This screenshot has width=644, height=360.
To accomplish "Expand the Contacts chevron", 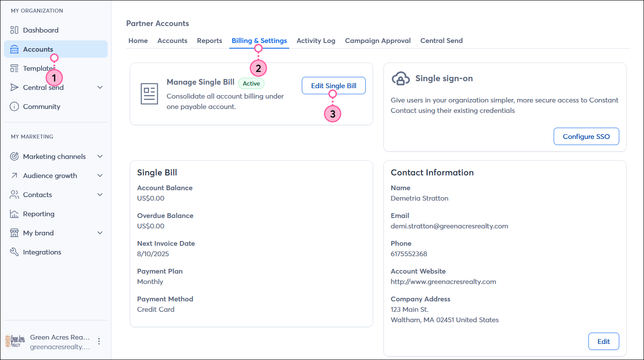I will pyautogui.click(x=100, y=195).
